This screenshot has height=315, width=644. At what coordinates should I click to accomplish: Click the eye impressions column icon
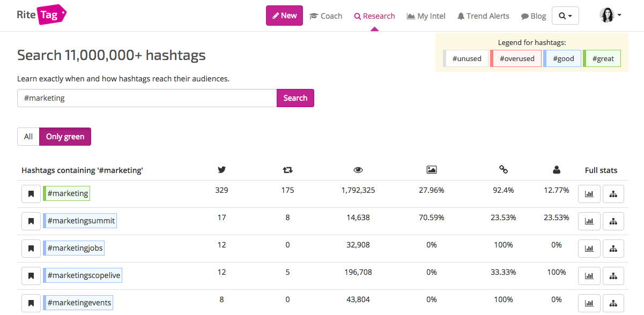coord(358,170)
